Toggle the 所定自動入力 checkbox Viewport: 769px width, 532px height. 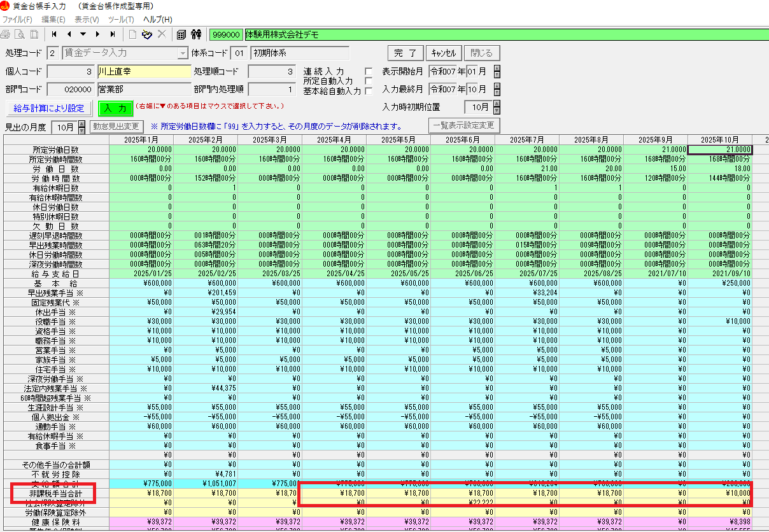point(368,81)
